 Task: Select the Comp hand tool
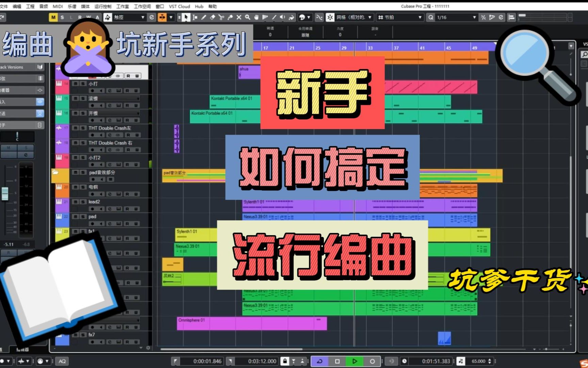tap(257, 17)
